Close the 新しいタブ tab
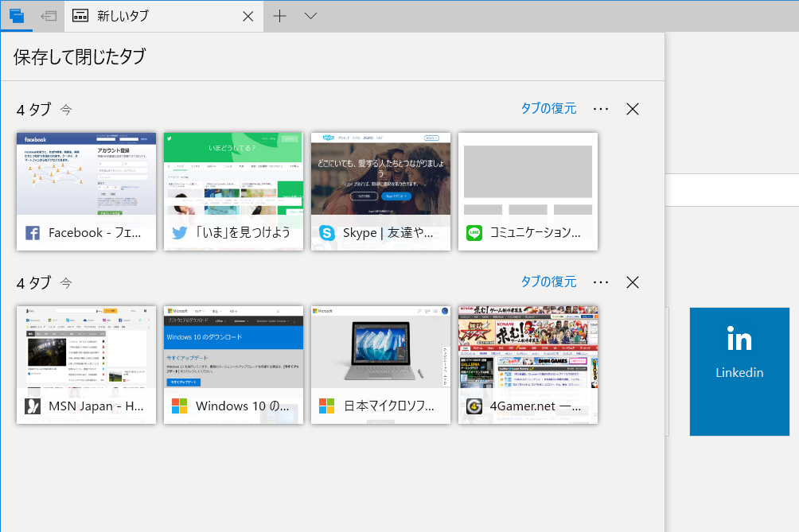This screenshot has height=532, width=799. (247, 16)
